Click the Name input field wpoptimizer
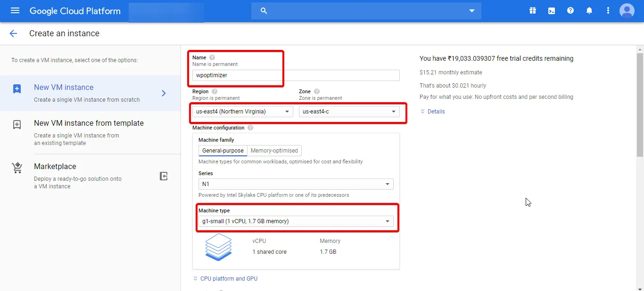 [296, 75]
